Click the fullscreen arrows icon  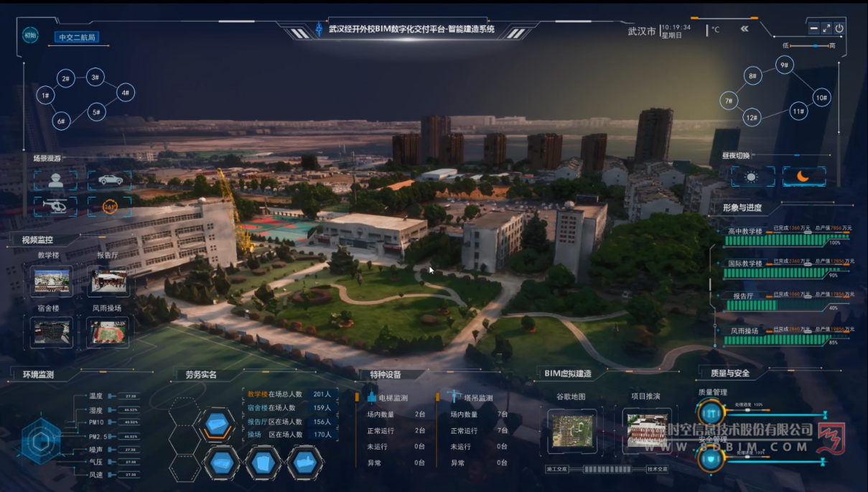click(x=826, y=28)
